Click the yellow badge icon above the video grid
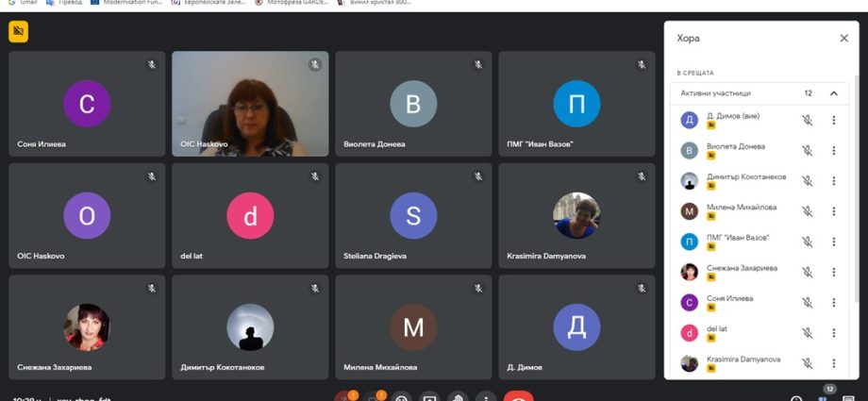This screenshot has height=401, width=868. tap(18, 31)
